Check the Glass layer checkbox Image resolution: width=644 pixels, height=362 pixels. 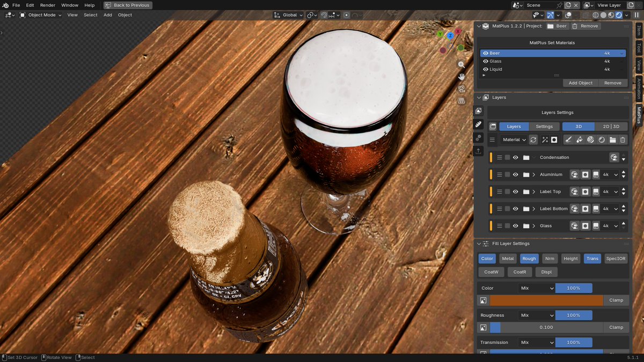tap(507, 226)
